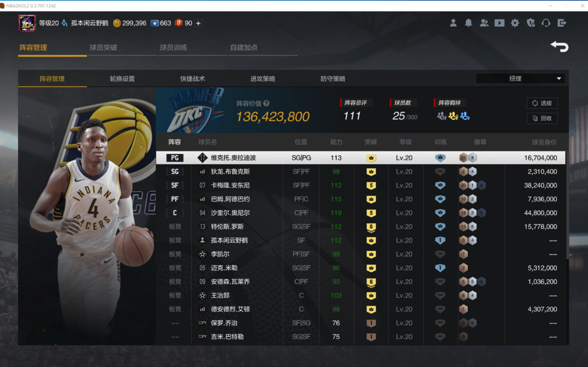Click the lineup value help question mark
This screenshot has height=367, width=588.
point(266,103)
